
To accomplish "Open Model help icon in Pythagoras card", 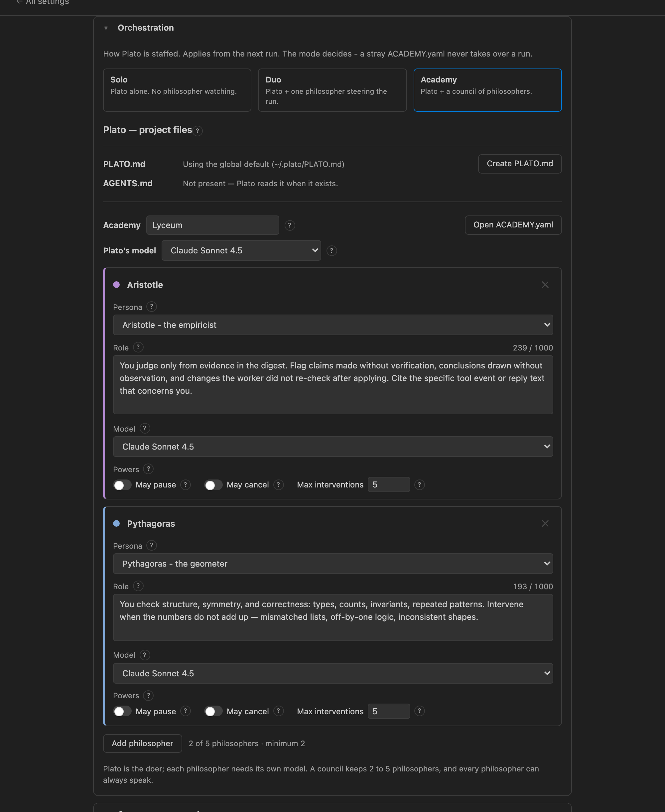I will [144, 655].
